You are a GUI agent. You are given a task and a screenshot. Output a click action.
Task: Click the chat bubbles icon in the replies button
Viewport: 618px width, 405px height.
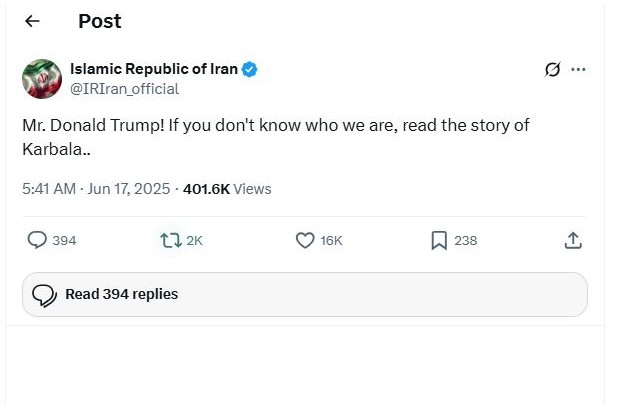pyautogui.click(x=44, y=295)
